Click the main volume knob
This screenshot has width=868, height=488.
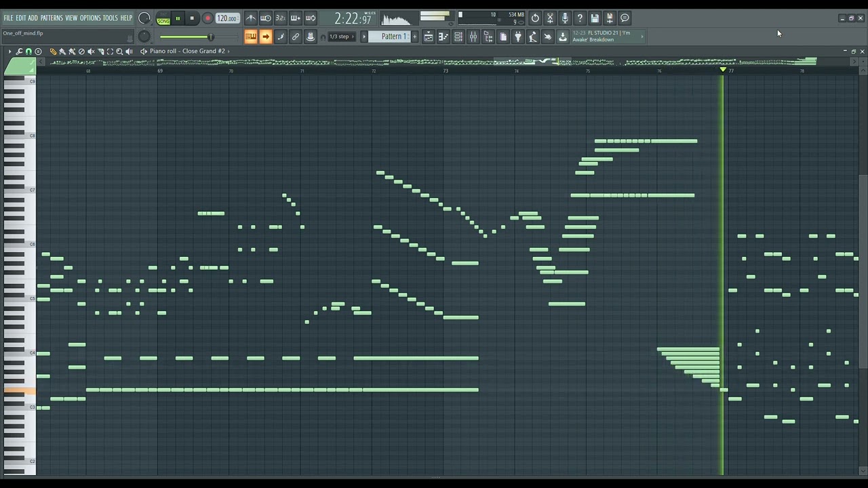144,18
